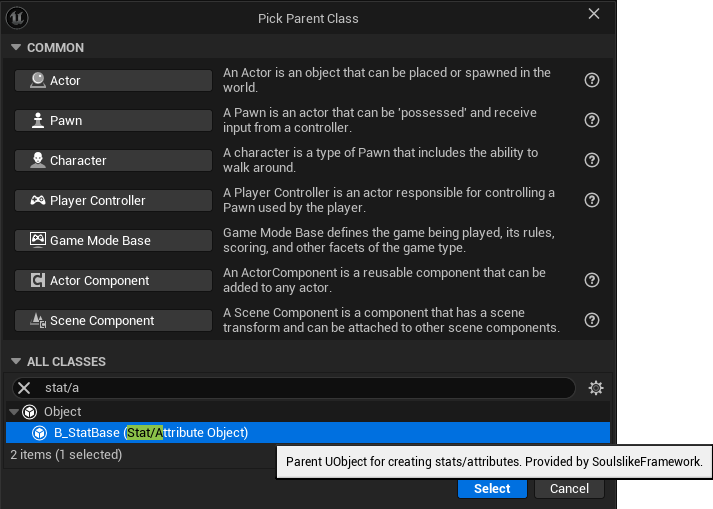
Task: Choose Actor Component as parent
Action: click(113, 281)
